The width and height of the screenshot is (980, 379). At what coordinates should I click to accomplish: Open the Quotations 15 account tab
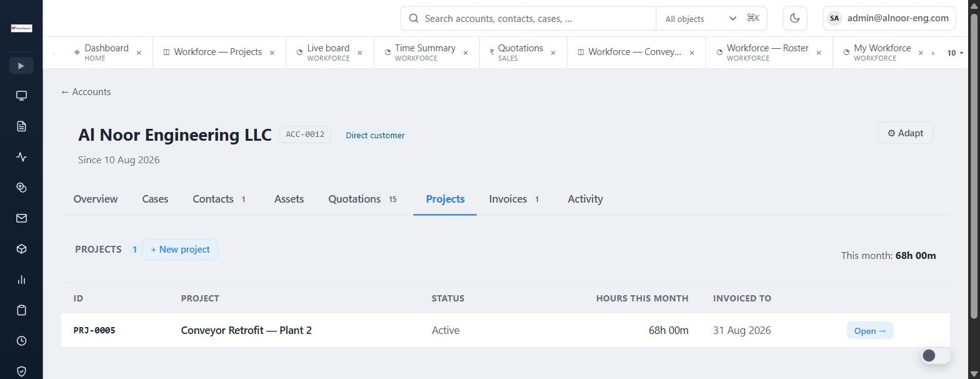(x=362, y=199)
